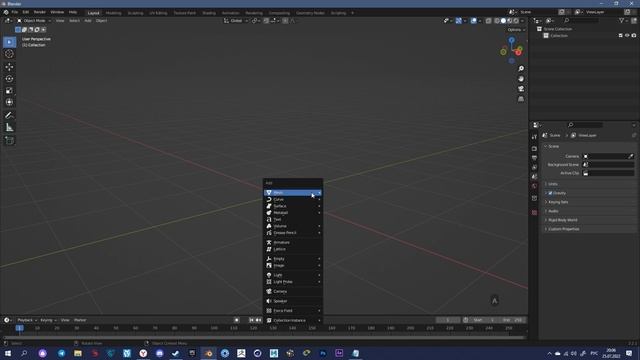640x360 pixels.
Task: Open Mesh submenu in Add menu
Action: pos(293,193)
